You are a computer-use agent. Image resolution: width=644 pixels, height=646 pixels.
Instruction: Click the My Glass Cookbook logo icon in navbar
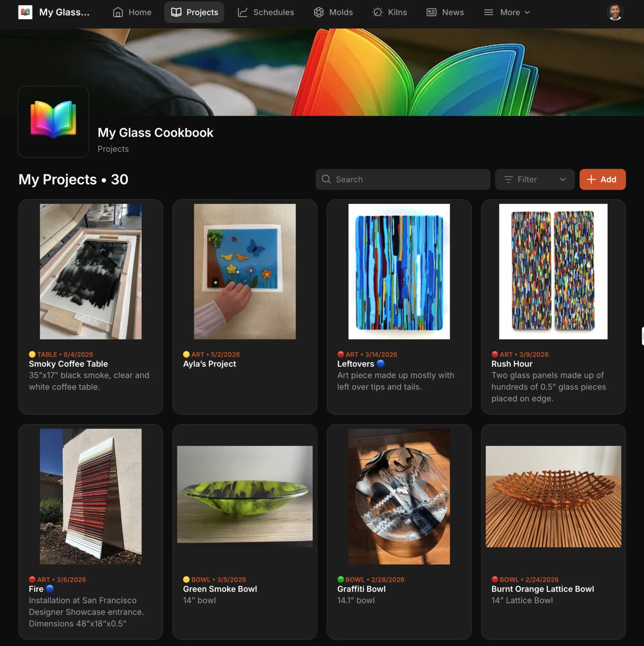pyautogui.click(x=25, y=12)
